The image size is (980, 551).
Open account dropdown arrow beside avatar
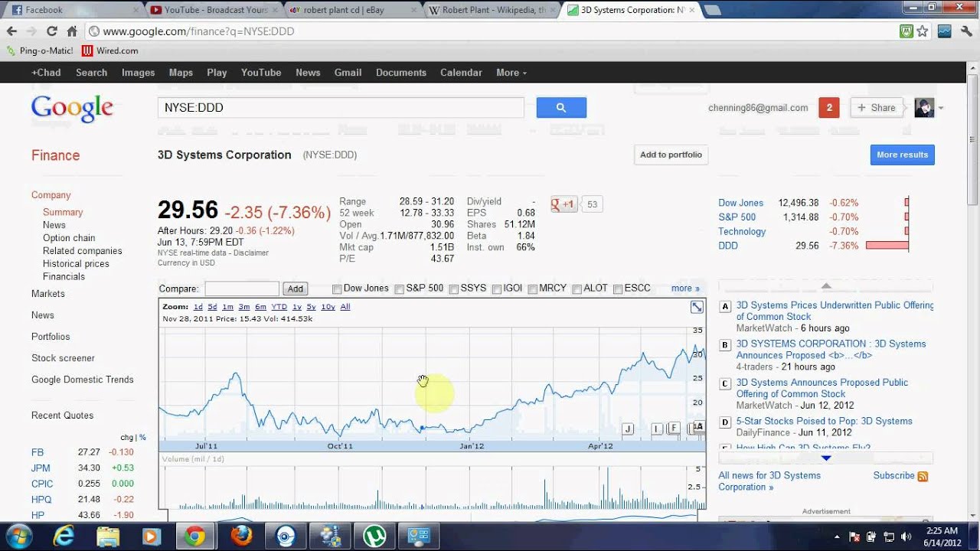pos(941,108)
